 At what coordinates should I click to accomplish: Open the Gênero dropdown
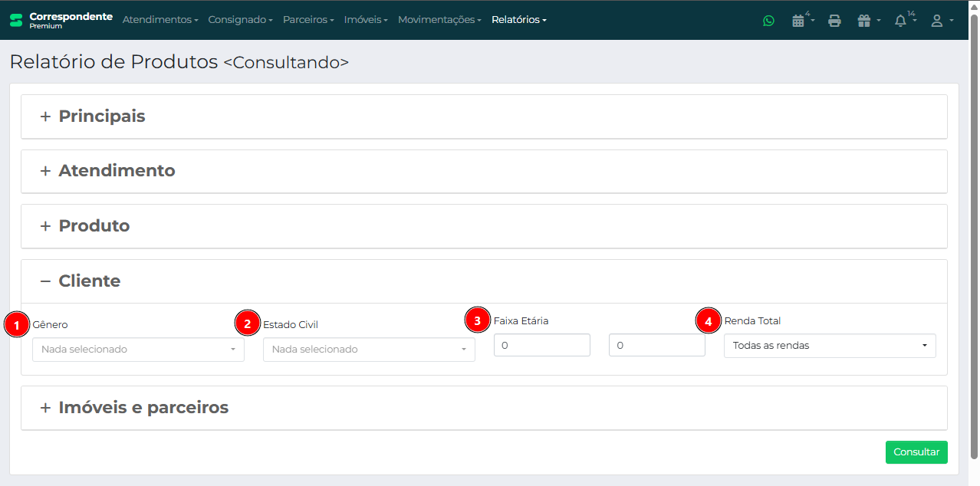(138, 350)
